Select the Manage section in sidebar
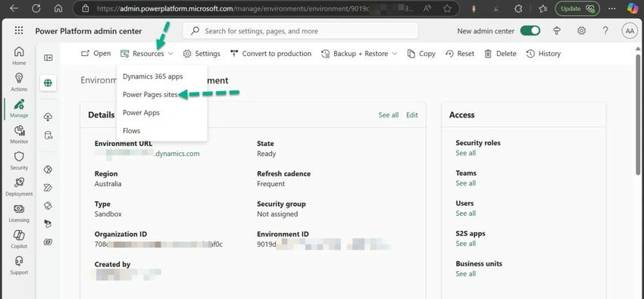Screen dimensions: 644x299 click(19, 108)
